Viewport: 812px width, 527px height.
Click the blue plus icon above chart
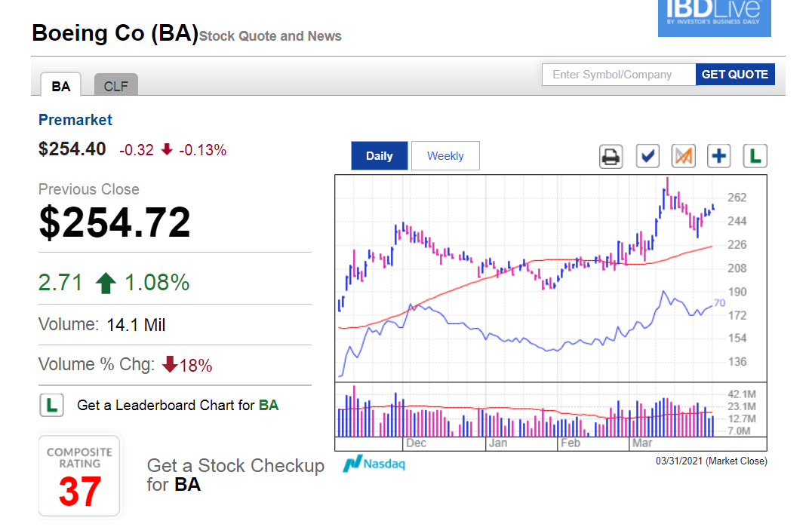pyautogui.click(x=718, y=156)
